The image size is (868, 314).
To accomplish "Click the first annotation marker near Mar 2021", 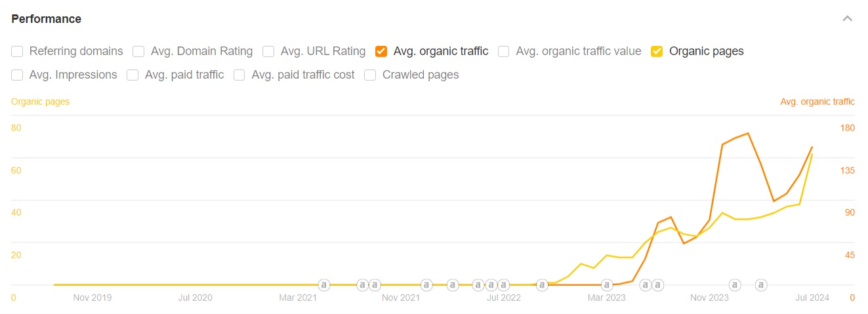I will (323, 285).
